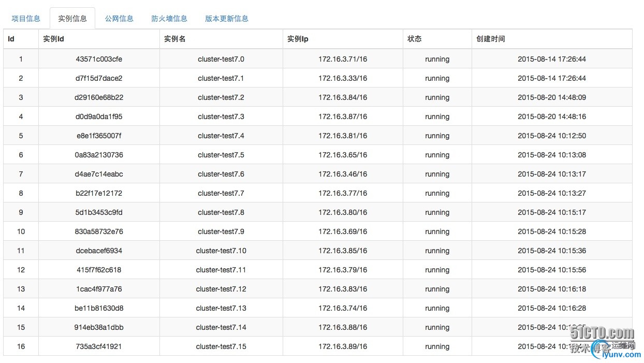The width and height of the screenshot is (644, 363).
Task: Open the 公网信息 tab
Action: (119, 19)
